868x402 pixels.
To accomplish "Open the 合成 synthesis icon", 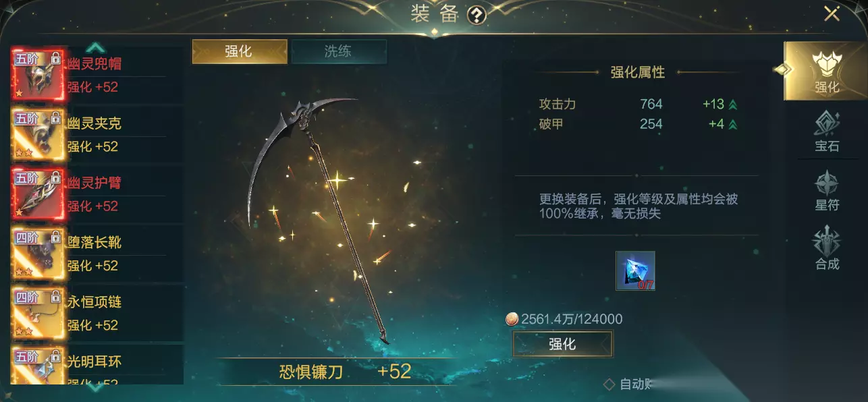I will (827, 249).
